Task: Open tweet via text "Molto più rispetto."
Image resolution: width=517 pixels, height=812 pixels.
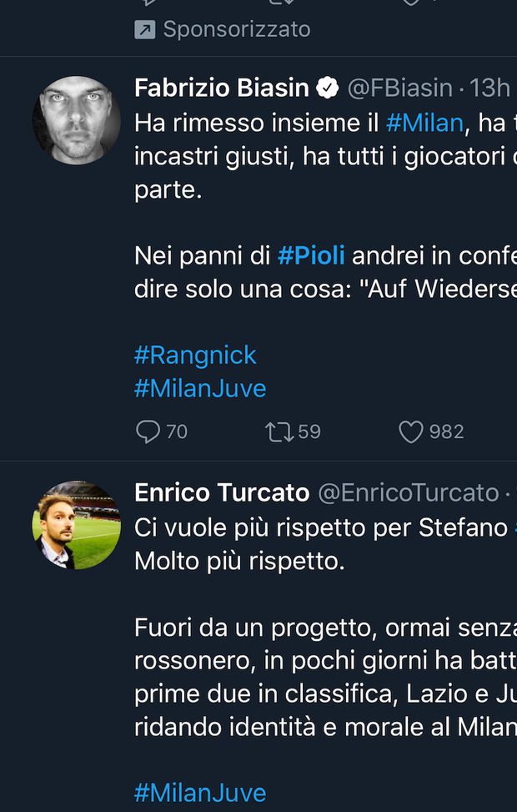Action: pyautogui.click(x=239, y=561)
